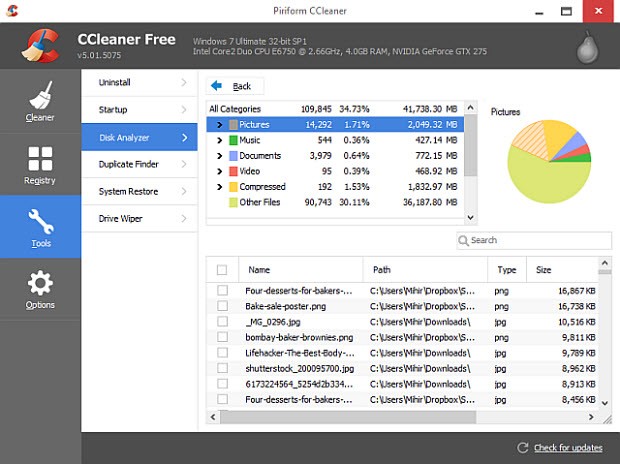
Task: Click the chevron next to Duplicate Finder
Action: (x=184, y=164)
